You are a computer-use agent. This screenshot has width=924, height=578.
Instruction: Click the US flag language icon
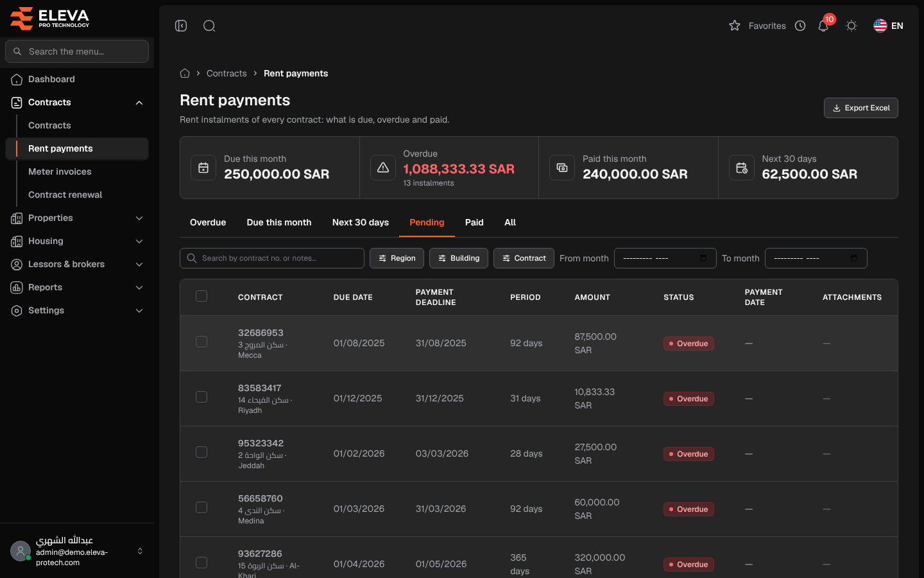pos(880,26)
